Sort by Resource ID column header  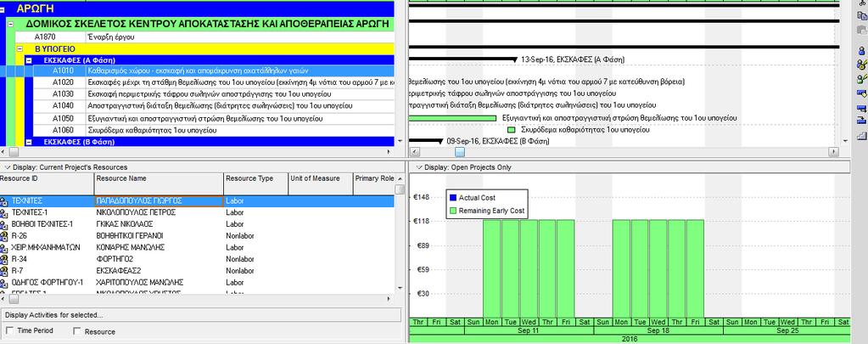[x=47, y=183]
